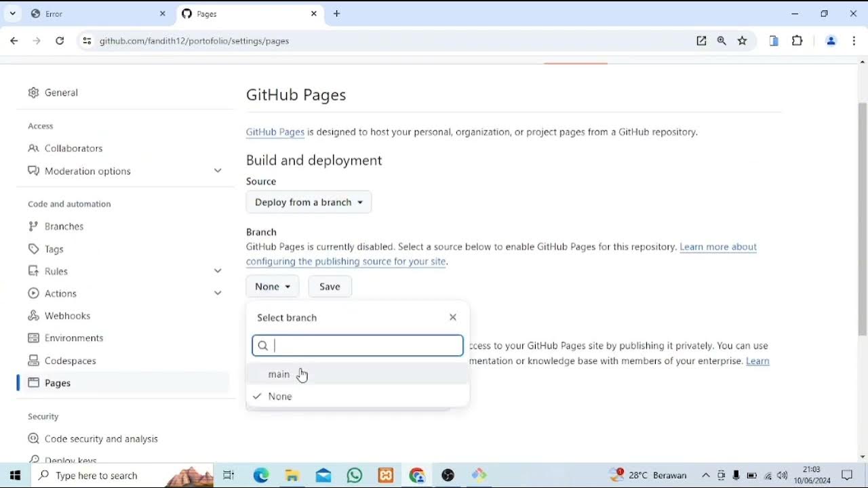The width and height of the screenshot is (868, 488).
Task: Click the General gear icon
Action: pyautogui.click(x=33, y=92)
